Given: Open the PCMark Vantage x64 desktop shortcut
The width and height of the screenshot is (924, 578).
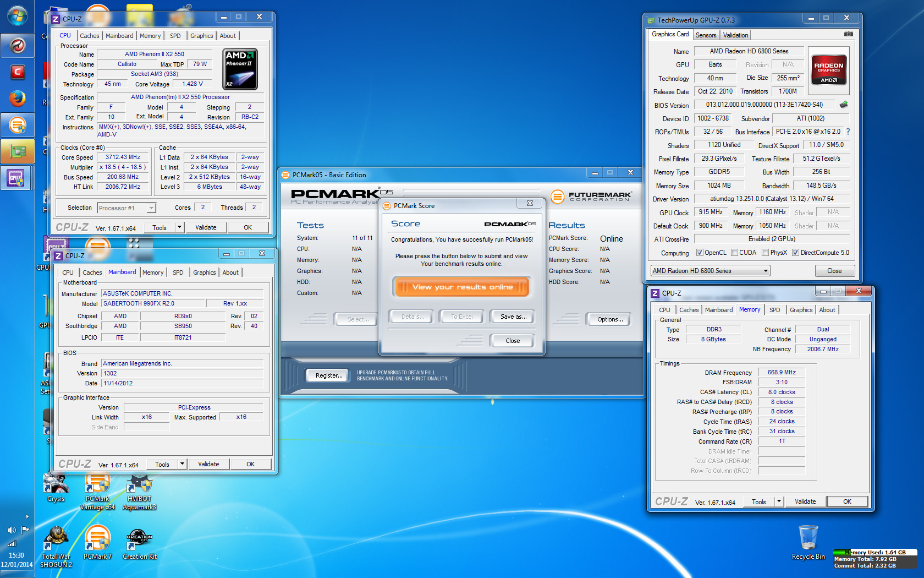Looking at the screenshot, I should [x=97, y=492].
